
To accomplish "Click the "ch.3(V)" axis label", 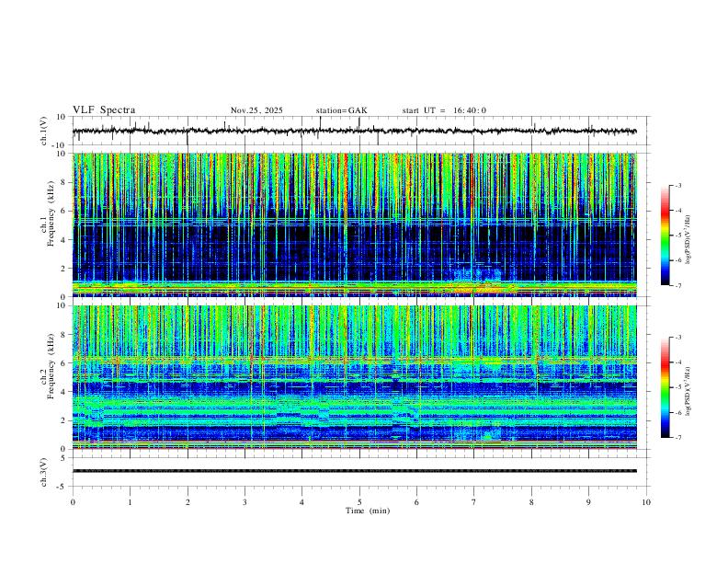I will [x=44, y=472].
